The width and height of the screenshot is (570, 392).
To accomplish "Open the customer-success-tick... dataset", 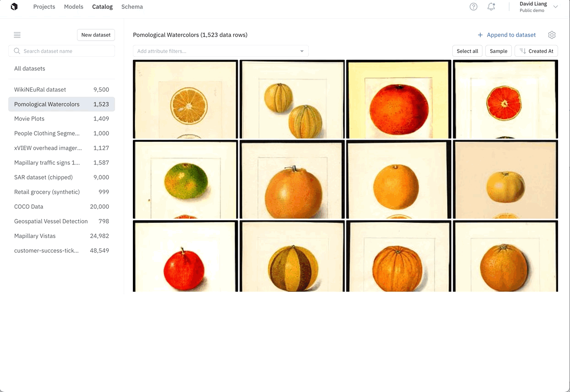I will [x=61, y=250].
